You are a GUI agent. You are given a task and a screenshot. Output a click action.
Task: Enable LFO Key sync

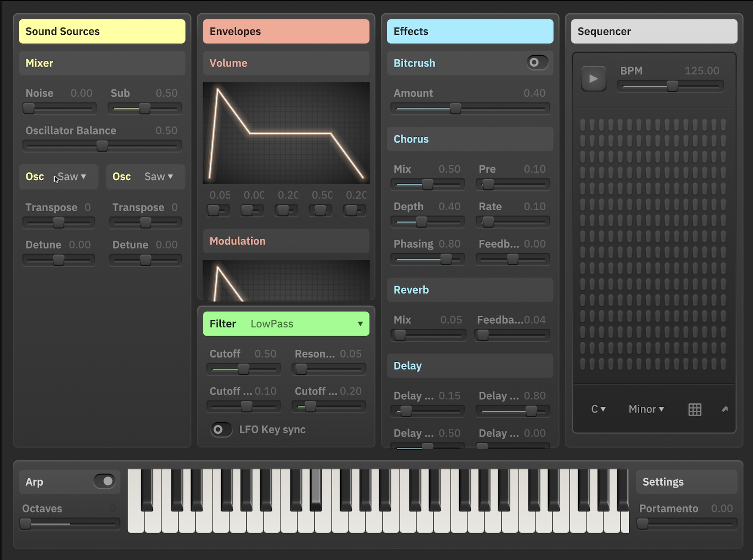pyautogui.click(x=221, y=429)
